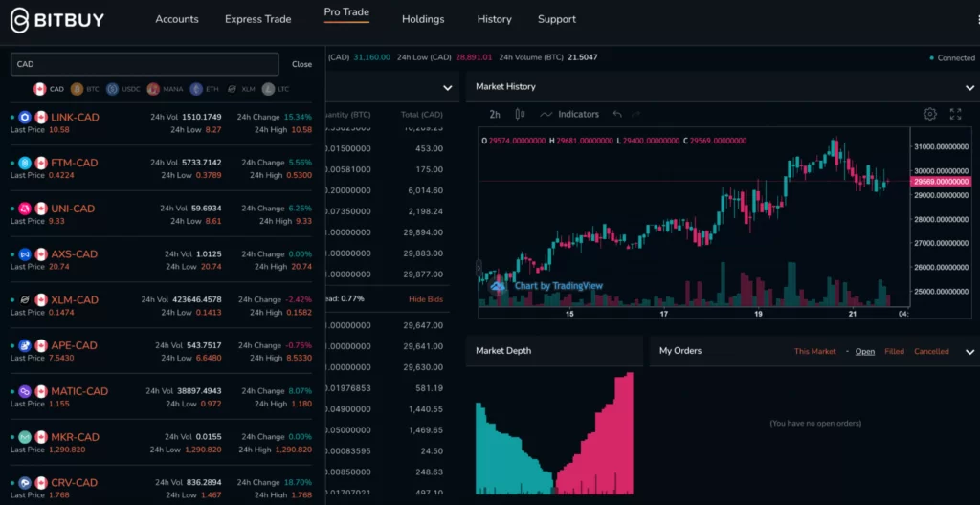Open Support
The height and width of the screenshot is (505, 980).
tap(557, 19)
